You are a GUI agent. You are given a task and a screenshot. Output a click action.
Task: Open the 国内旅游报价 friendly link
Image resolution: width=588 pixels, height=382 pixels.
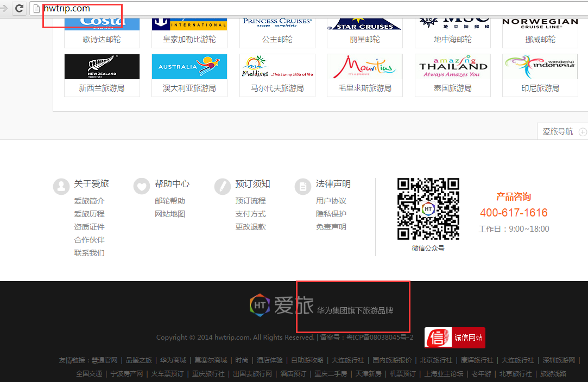pyautogui.click(x=392, y=360)
